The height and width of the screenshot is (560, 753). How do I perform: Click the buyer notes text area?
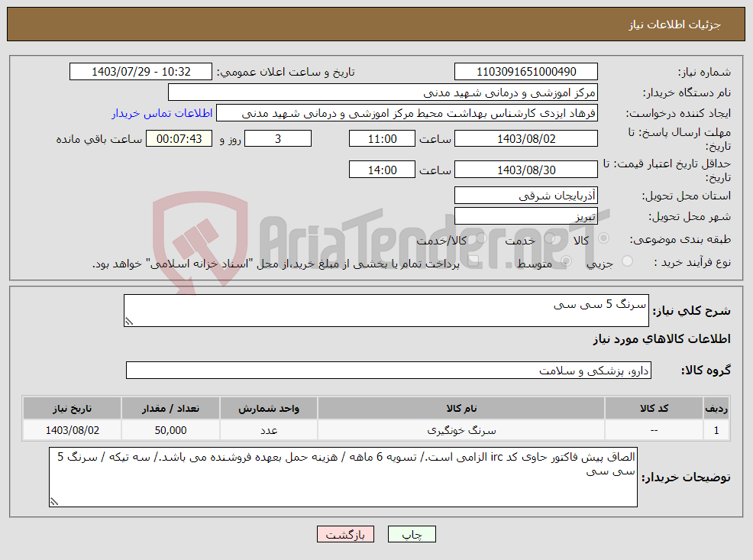343,477
